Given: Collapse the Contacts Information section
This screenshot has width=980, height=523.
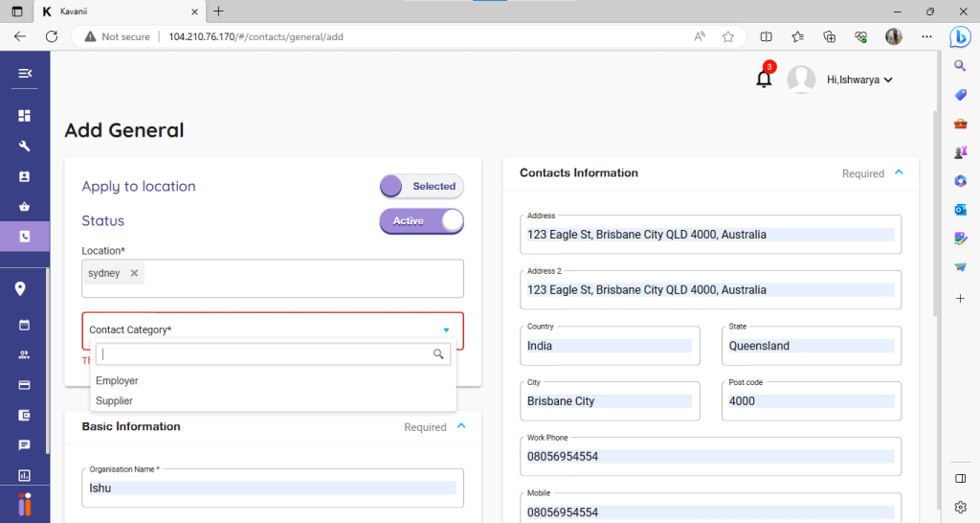Looking at the screenshot, I should tap(898, 173).
